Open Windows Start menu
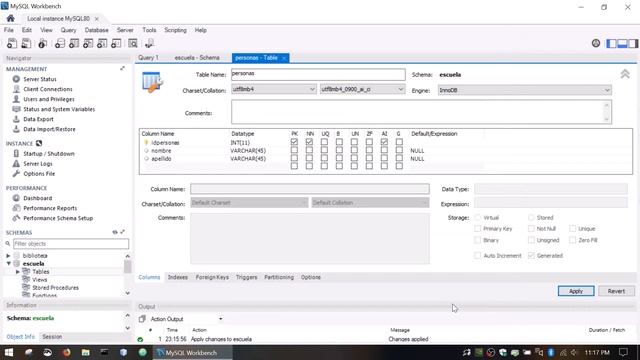 pyautogui.click(x=9, y=352)
